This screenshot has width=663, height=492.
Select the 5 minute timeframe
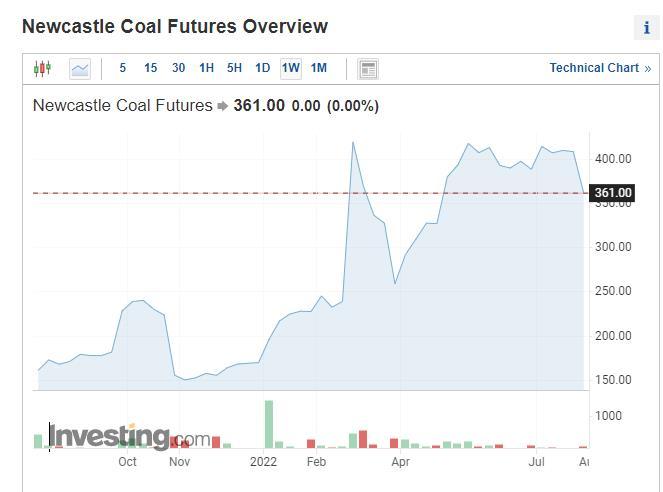tap(123, 68)
